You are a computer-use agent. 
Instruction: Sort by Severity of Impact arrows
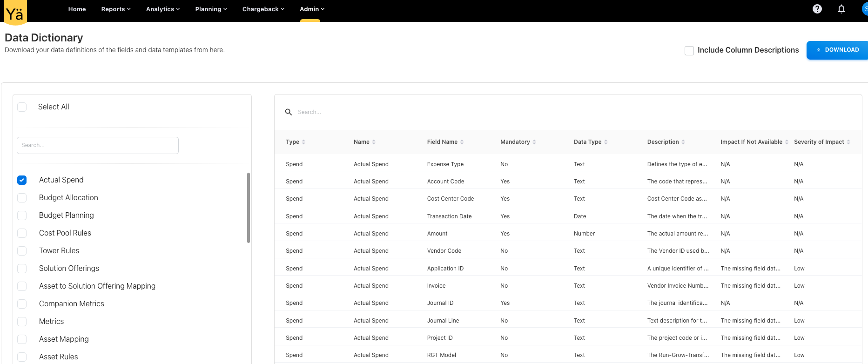pyautogui.click(x=848, y=142)
